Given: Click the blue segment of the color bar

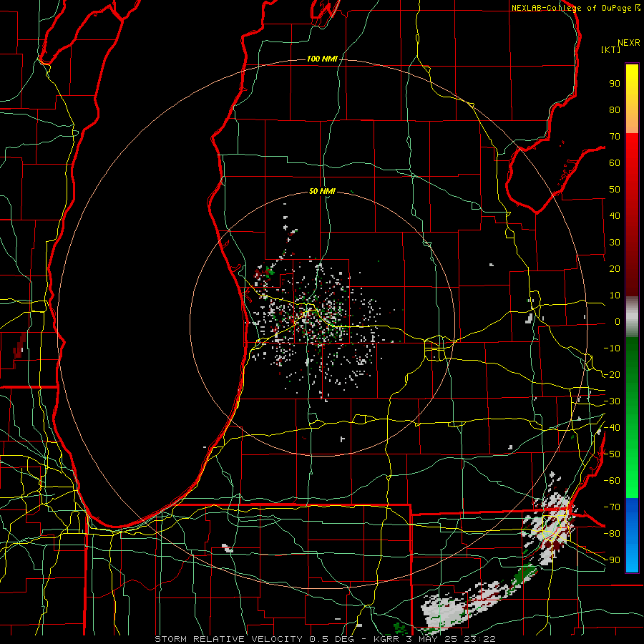Looking at the screenshot, I should click(632, 535).
